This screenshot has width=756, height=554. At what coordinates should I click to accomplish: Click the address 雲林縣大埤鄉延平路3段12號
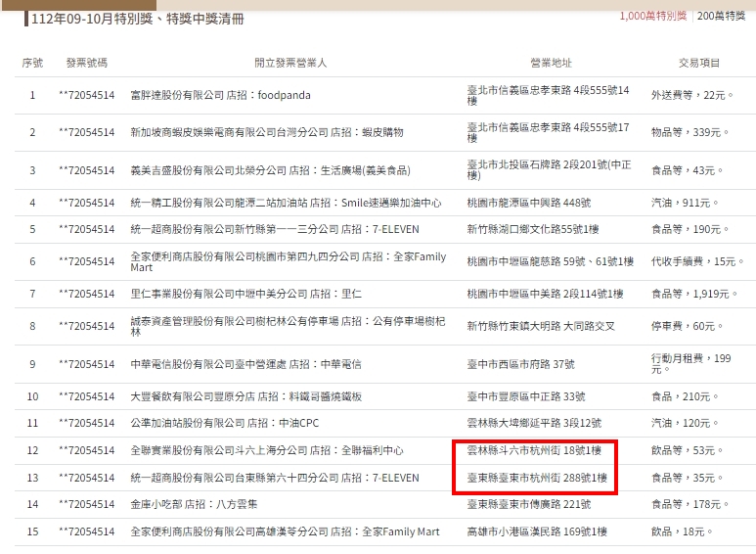[x=534, y=423]
